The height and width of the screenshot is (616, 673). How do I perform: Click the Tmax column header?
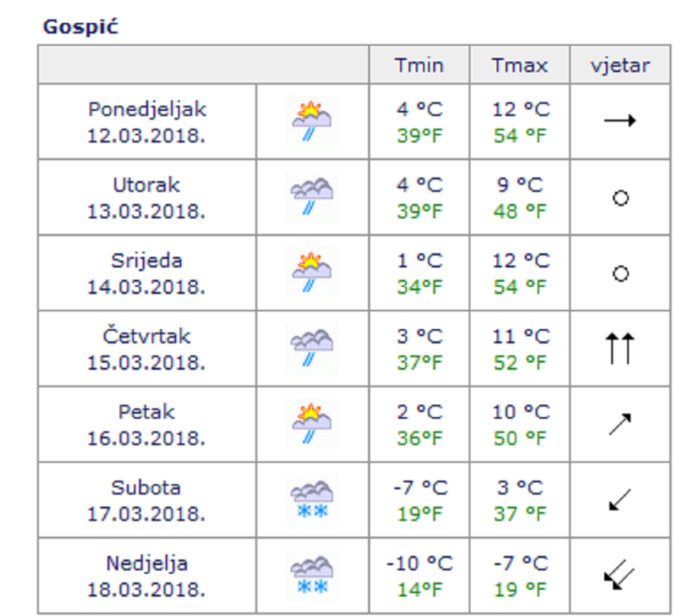coord(520,66)
